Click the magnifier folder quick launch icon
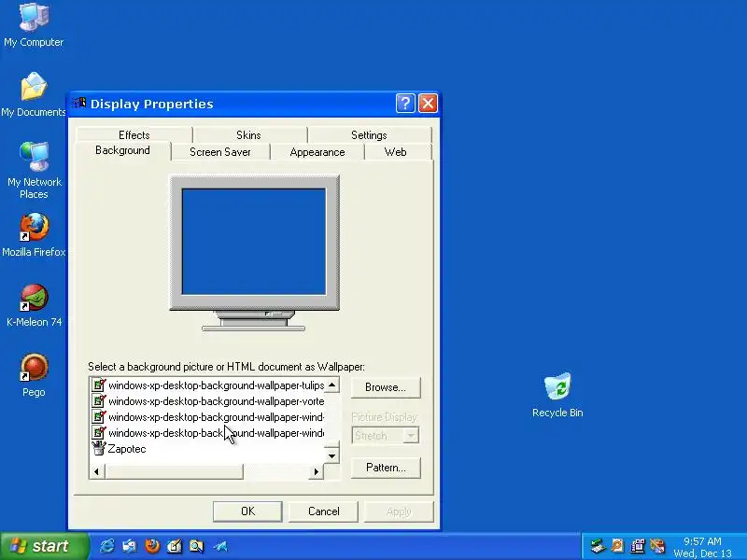 [196, 546]
